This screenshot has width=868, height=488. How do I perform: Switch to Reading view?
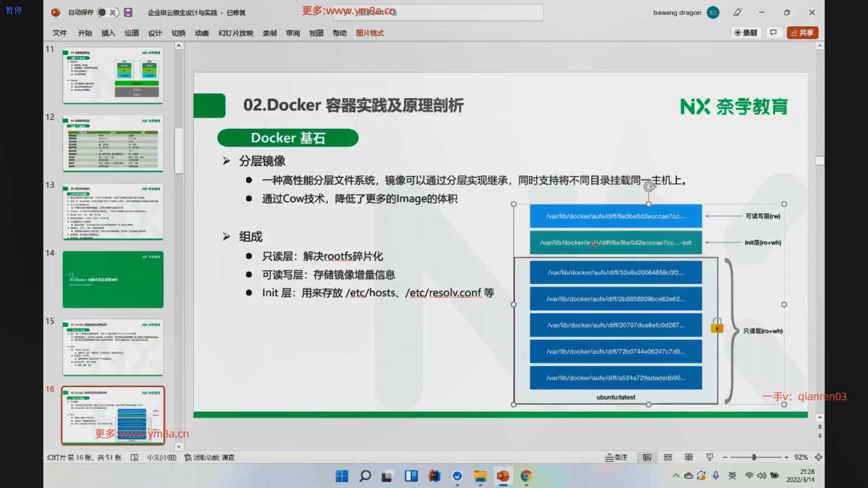click(689, 457)
